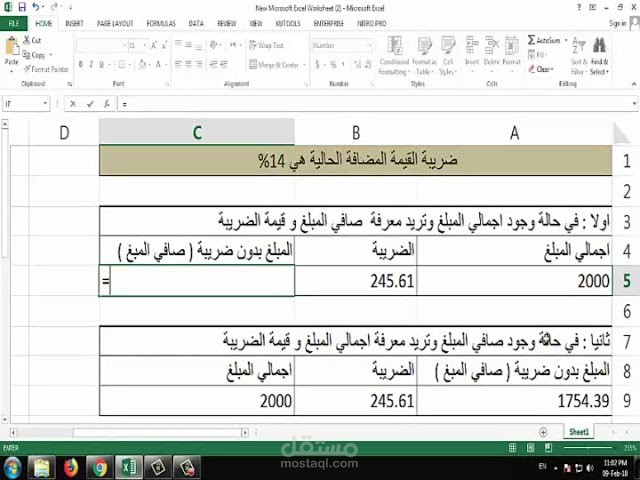Viewport: 640px width, 480px height.
Task: Toggle Bold formatting
Action: click(81, 64)
